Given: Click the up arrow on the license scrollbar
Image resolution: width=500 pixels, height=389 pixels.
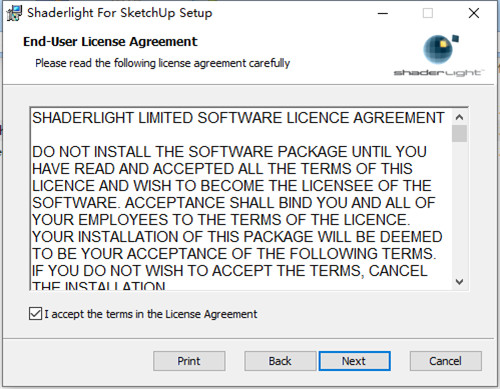Looking at the screenshot, I should (459, 117).
